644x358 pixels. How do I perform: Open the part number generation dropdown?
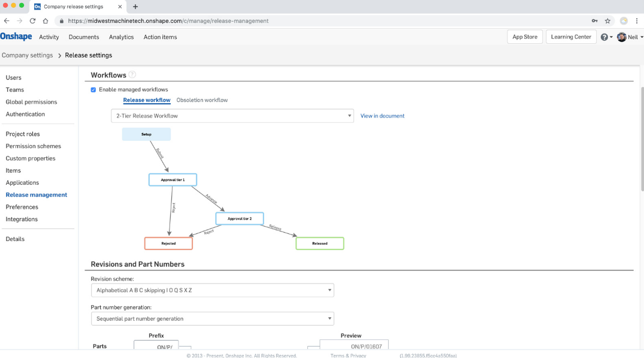tap(212, 319)
